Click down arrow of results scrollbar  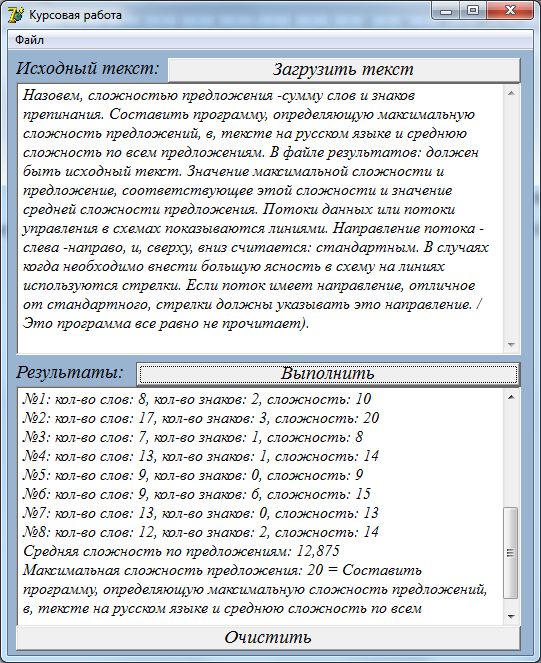[x=511, y=616]
